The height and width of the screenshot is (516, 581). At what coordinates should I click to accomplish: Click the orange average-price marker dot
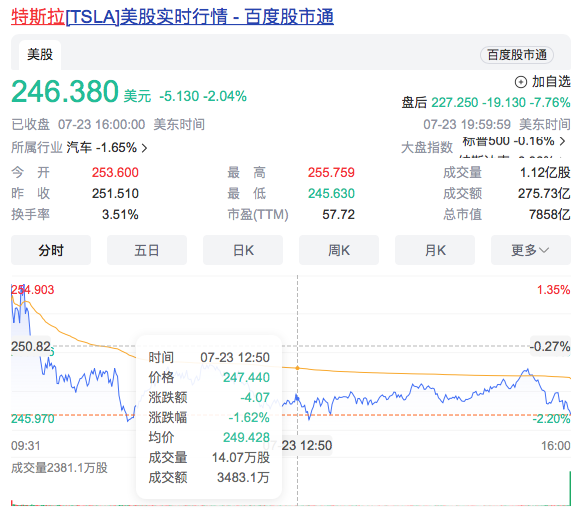point(298,368)
